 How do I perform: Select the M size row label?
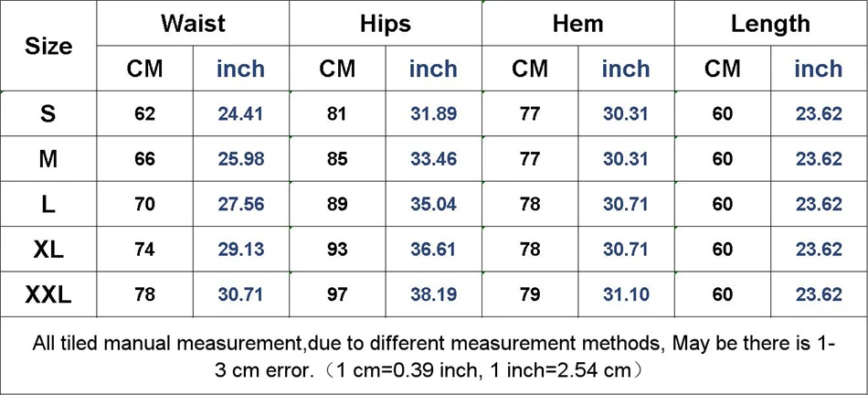click(x=48, y=159)
